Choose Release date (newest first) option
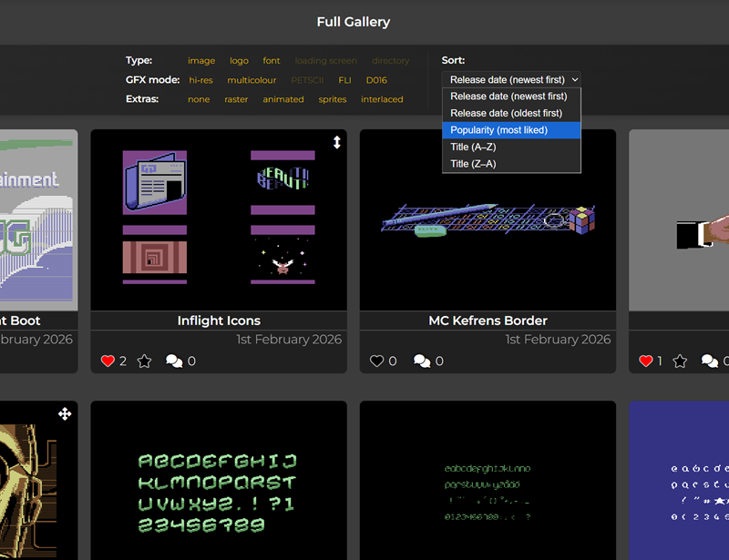 [511, 97]
